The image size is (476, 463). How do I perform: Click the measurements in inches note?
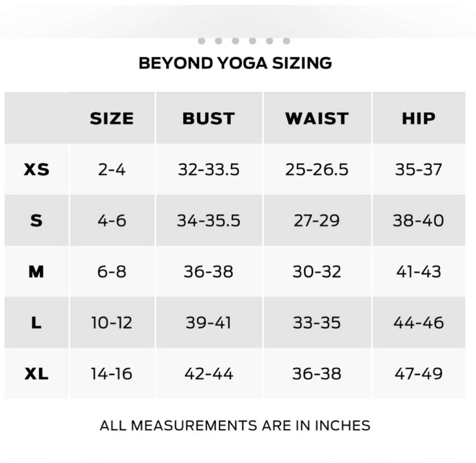[x=235, y=425]
